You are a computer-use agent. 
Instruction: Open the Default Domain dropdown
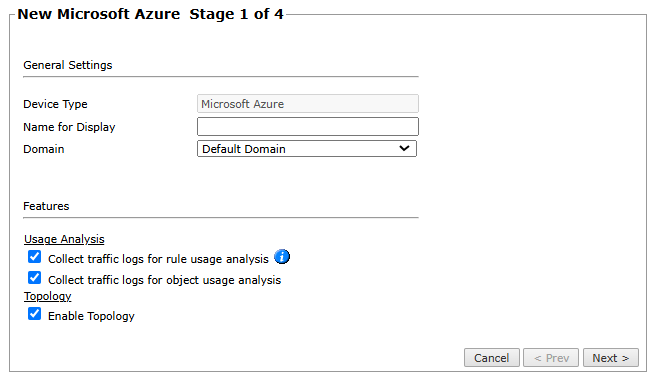point(307,149)
